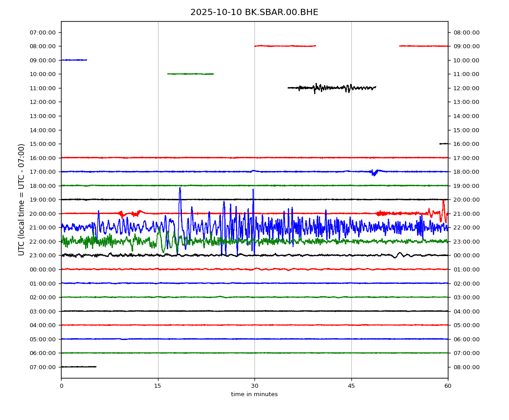Click the plot title "2025-10-10 BK.SBAR.00.BHE"
This screenshot has width=509, height=420.
[x=254, y=12]
